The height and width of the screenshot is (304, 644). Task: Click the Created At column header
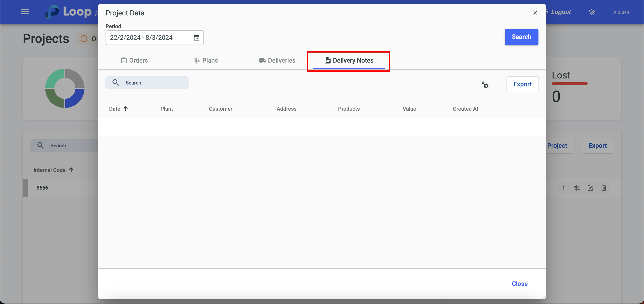point(465,109)
